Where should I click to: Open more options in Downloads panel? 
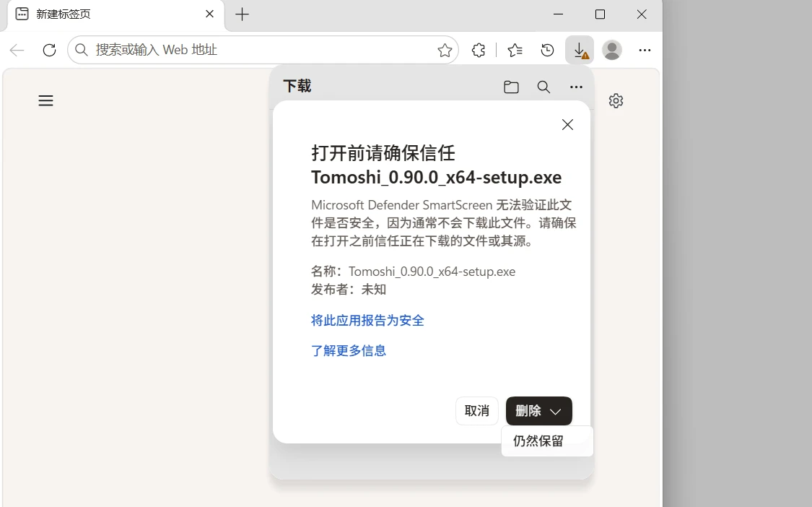pyautogui.click(x=576, y=87)
